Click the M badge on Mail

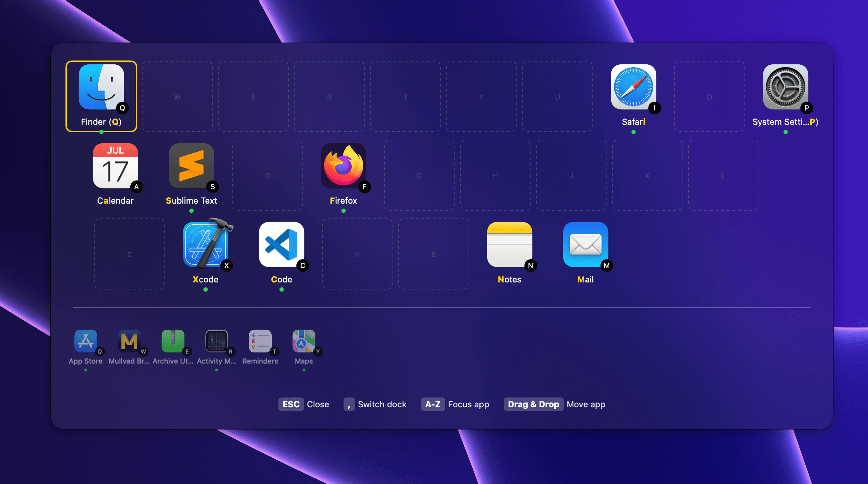coord(607,266)
